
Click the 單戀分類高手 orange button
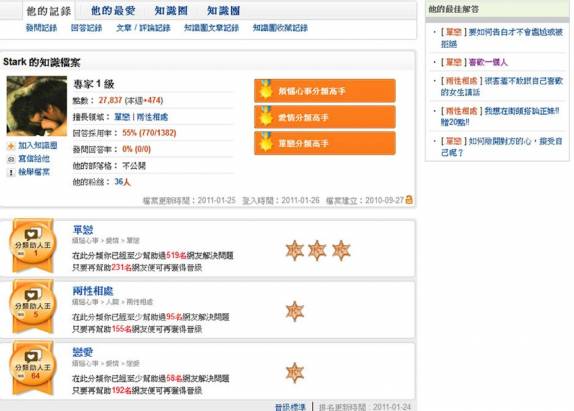tap(325, 143)
